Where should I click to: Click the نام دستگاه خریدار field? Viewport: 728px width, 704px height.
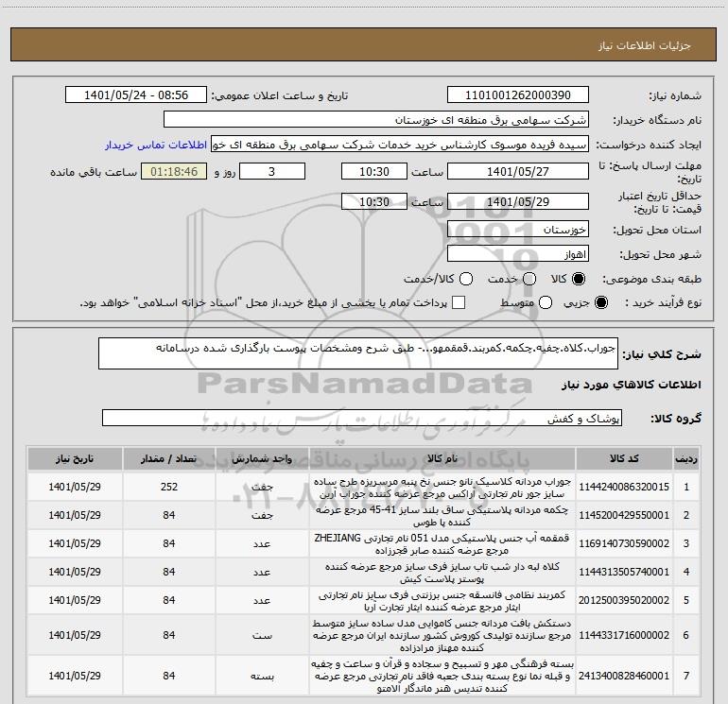(375, 120)
